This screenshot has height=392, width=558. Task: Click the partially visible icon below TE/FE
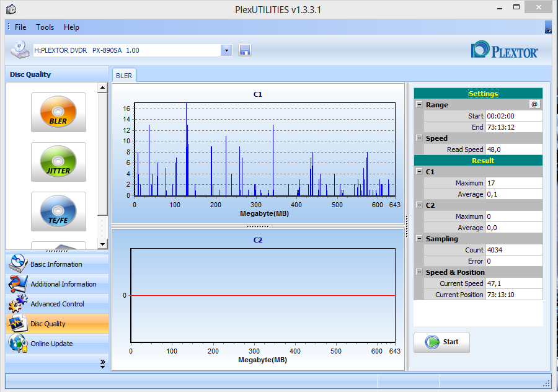[58, 246]
